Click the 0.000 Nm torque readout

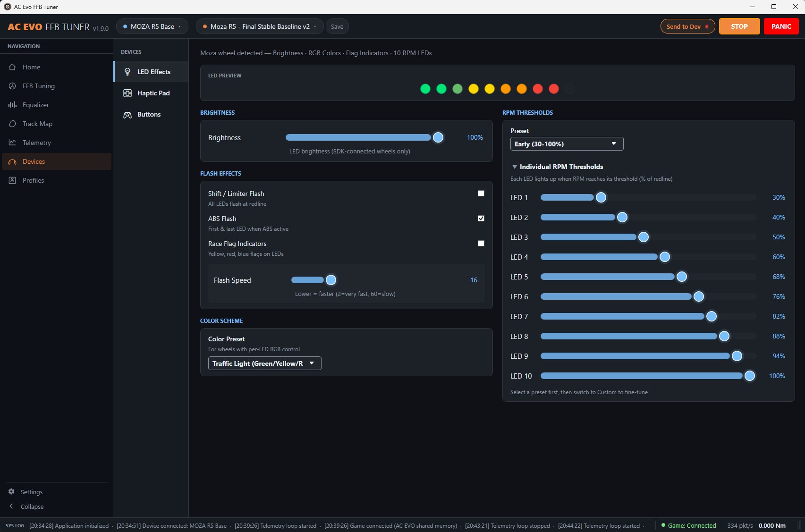pyautogui.click(x=772, y=525)
